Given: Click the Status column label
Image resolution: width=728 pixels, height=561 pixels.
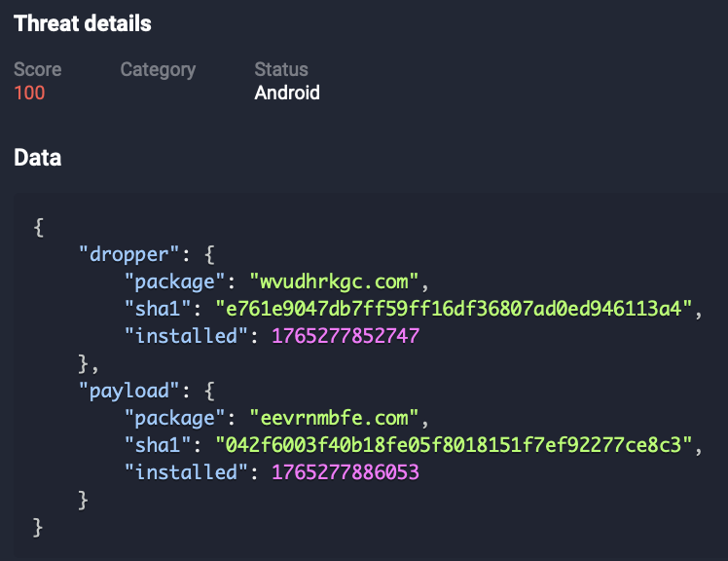Looking at the screenshot, I should pyautogui.click(x=281, y=70).
